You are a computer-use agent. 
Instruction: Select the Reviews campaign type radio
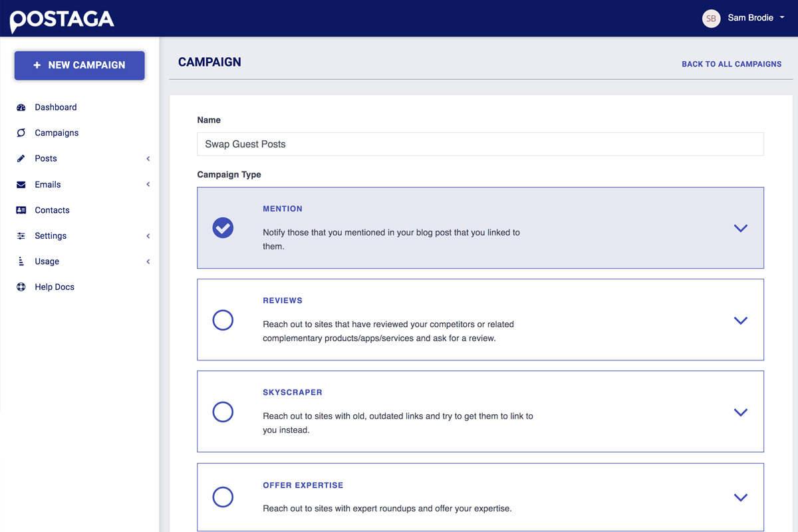point(223,320)
